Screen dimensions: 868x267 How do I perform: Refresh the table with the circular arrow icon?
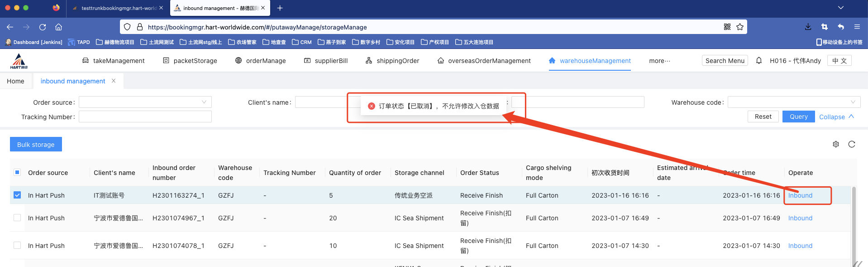tap(851, 144)
